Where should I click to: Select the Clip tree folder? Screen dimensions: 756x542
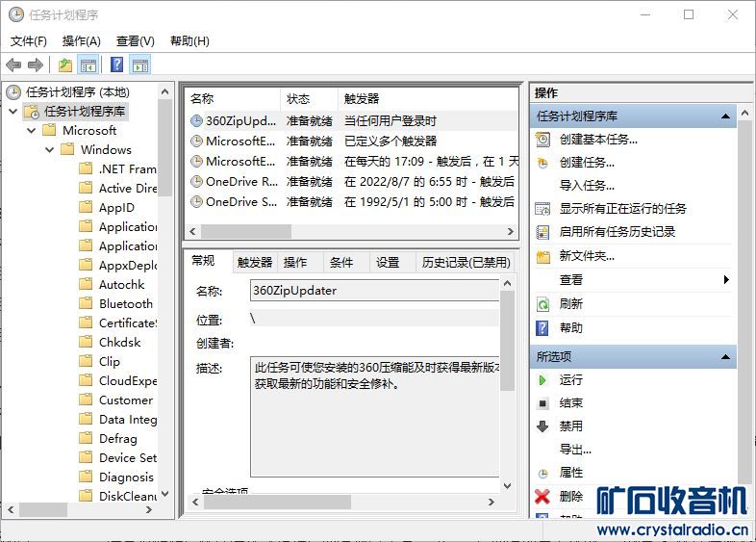110,362
